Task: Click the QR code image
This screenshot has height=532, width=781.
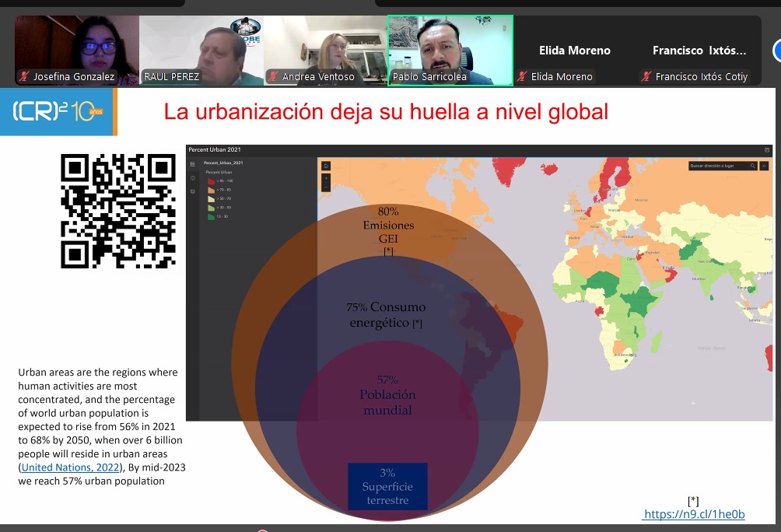Action: pyautogui.click(x=118, y=211)
